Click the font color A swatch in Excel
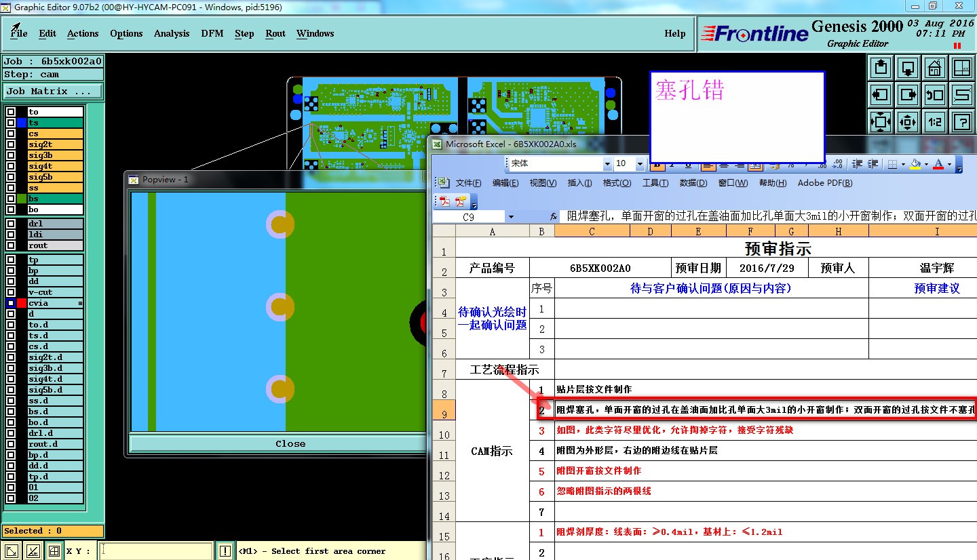Screen dimensions: 977x560 click(x=938, y=164)
